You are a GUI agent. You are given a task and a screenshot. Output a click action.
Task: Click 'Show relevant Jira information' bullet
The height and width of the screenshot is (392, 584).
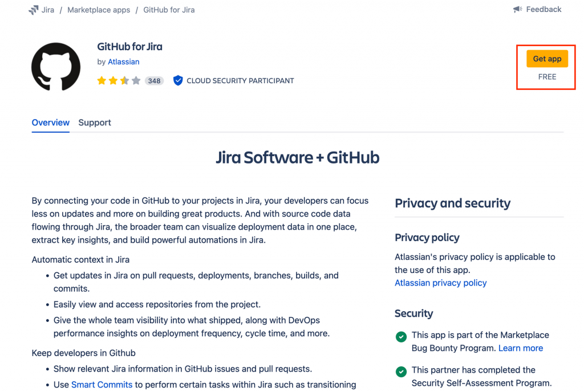pos(182,369)
